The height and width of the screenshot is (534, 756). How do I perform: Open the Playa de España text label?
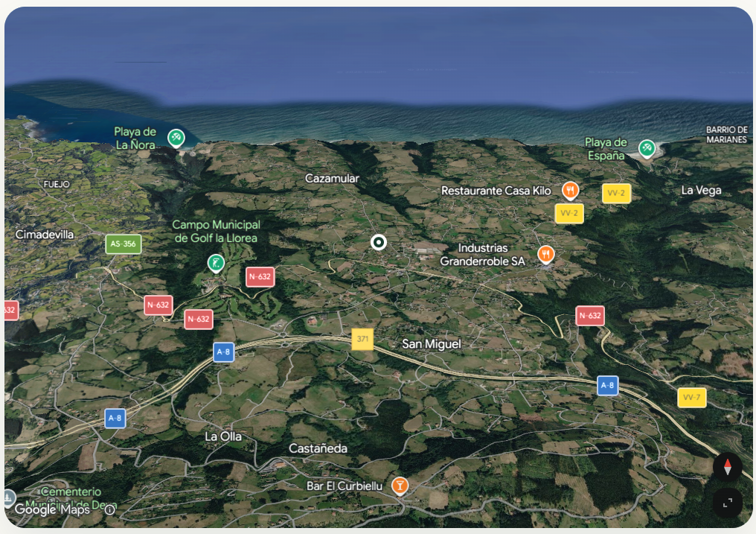606,148
